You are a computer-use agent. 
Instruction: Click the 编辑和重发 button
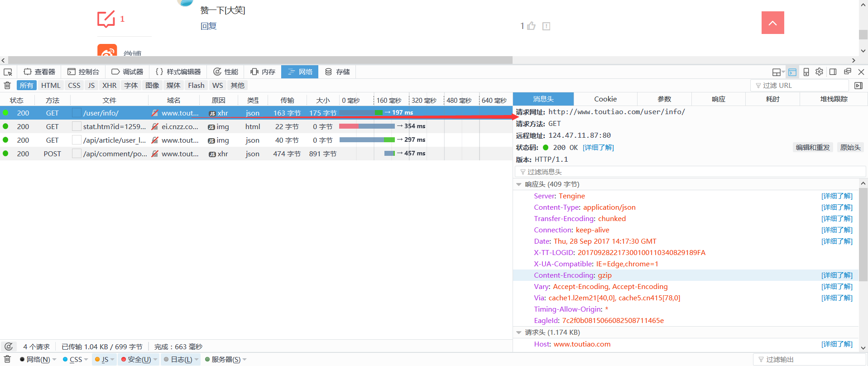pos(813,147)
